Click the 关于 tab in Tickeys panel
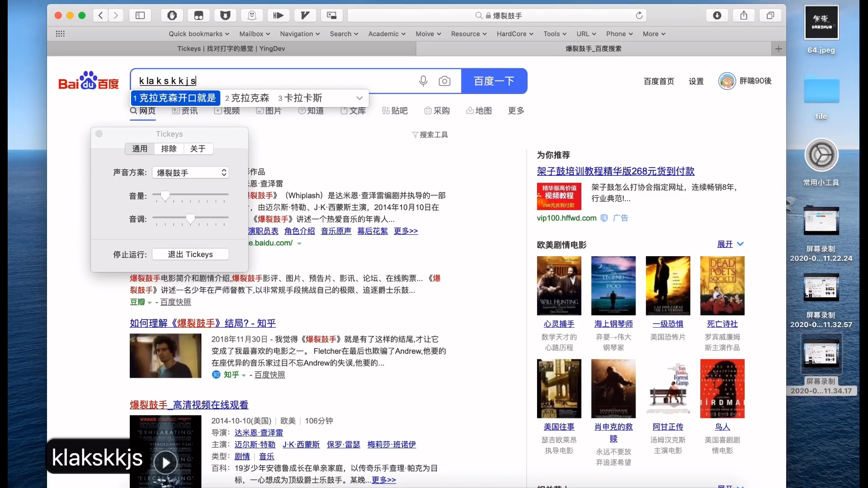The height and width of the screenshot is (488, 868). point(198,149)
